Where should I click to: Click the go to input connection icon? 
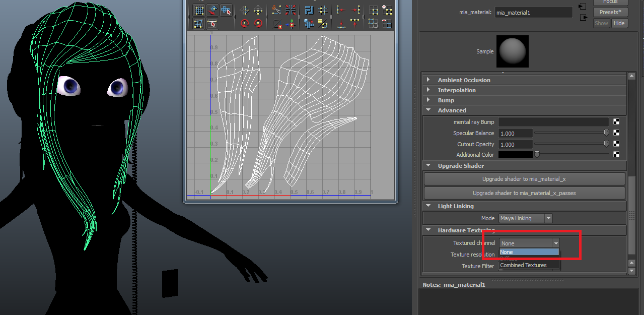tap(583, 7)
